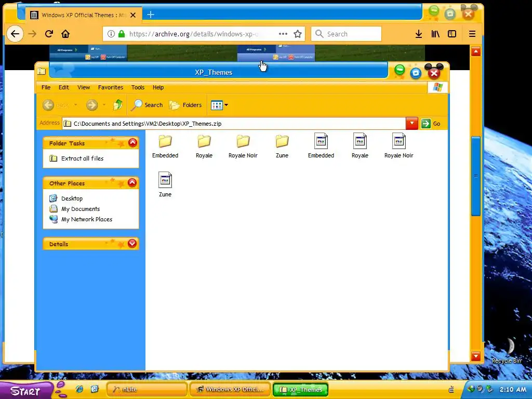
Task: Open the Favorites menu
Action: click(111, 87)
